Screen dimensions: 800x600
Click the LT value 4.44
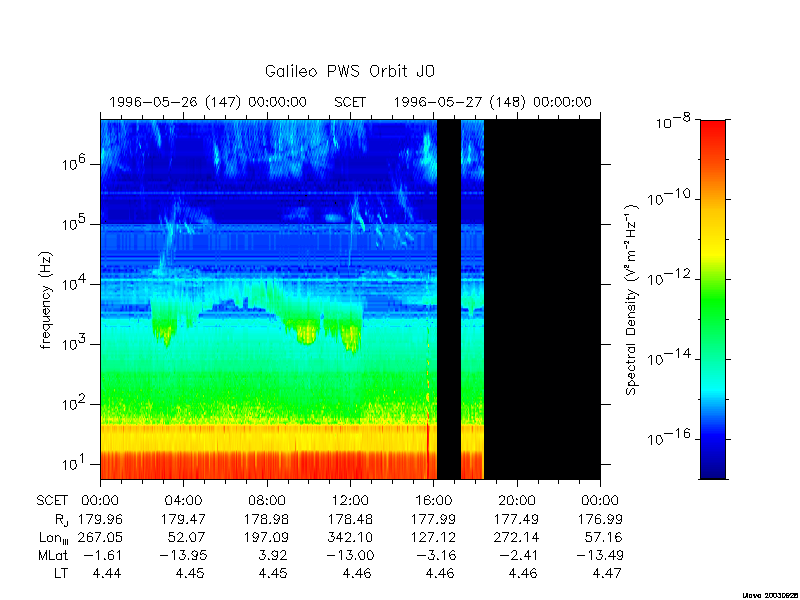107,573
